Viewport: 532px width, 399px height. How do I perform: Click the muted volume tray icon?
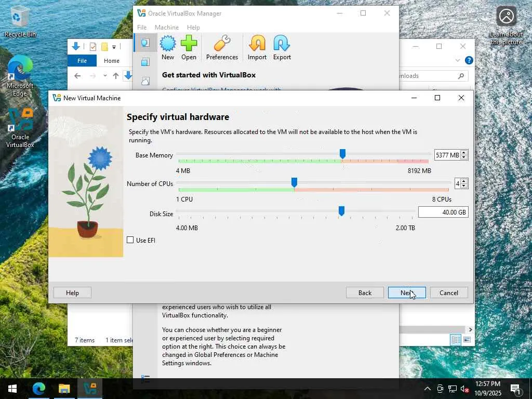click(x=465, y=389)
